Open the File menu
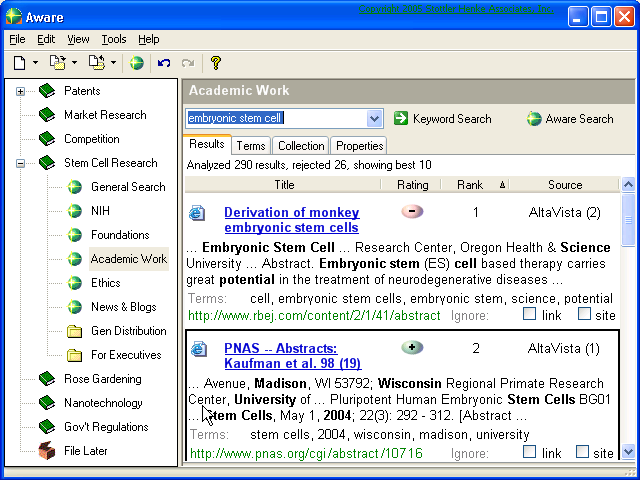 tap(17, 39)
